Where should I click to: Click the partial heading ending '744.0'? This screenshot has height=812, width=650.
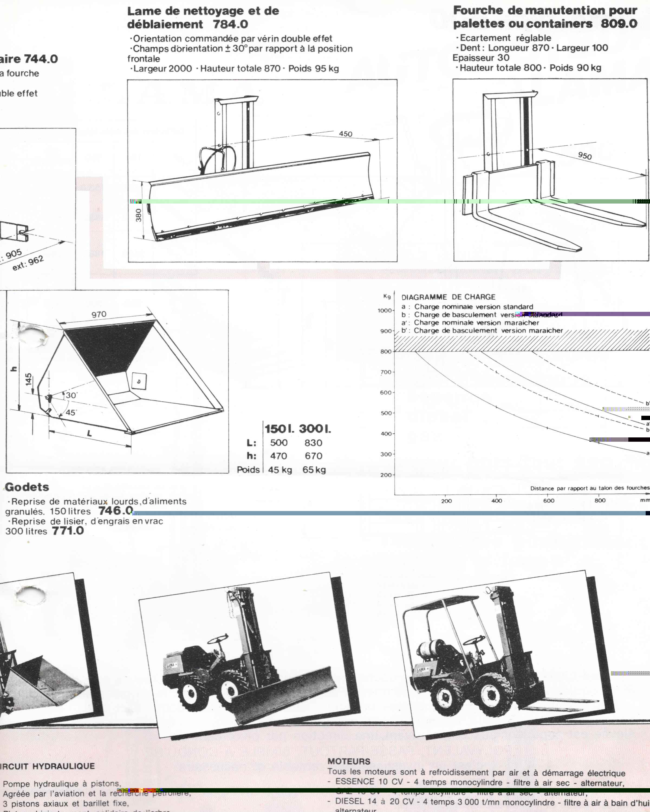[29, 59]
